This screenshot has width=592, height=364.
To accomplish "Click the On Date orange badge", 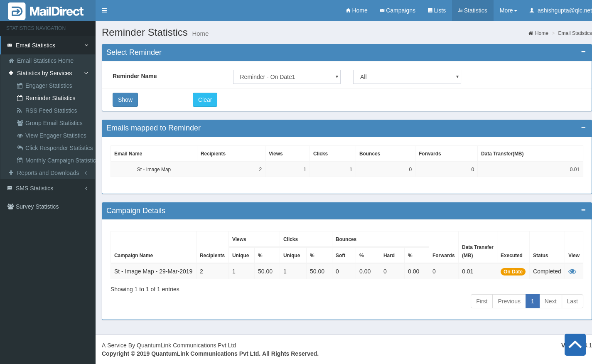I will click(513, 272).
